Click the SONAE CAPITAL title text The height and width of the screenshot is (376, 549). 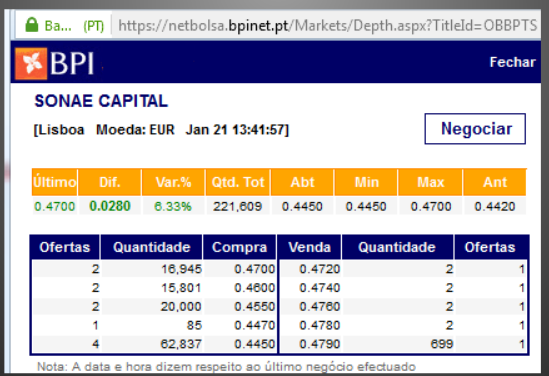click(101, 101)
